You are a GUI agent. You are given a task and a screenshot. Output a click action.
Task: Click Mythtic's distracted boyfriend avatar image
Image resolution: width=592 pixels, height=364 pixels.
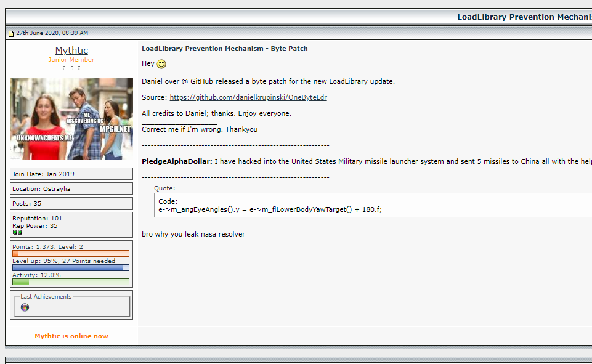[x=71, y=118]
